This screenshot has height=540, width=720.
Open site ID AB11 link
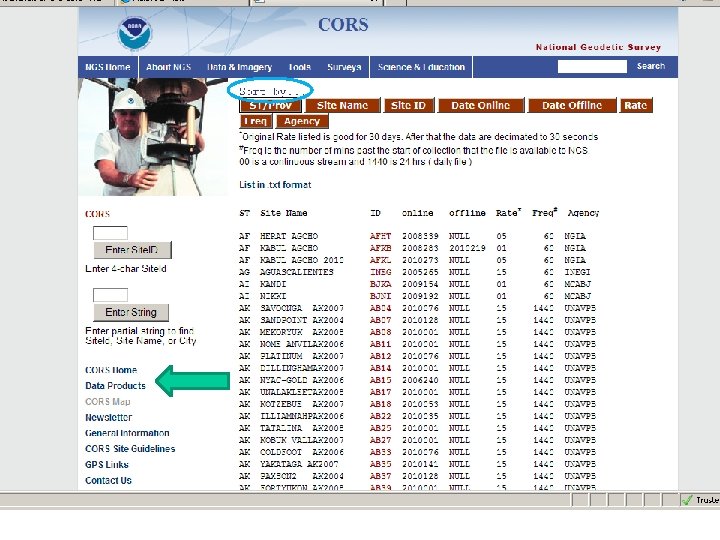point(380,344)
